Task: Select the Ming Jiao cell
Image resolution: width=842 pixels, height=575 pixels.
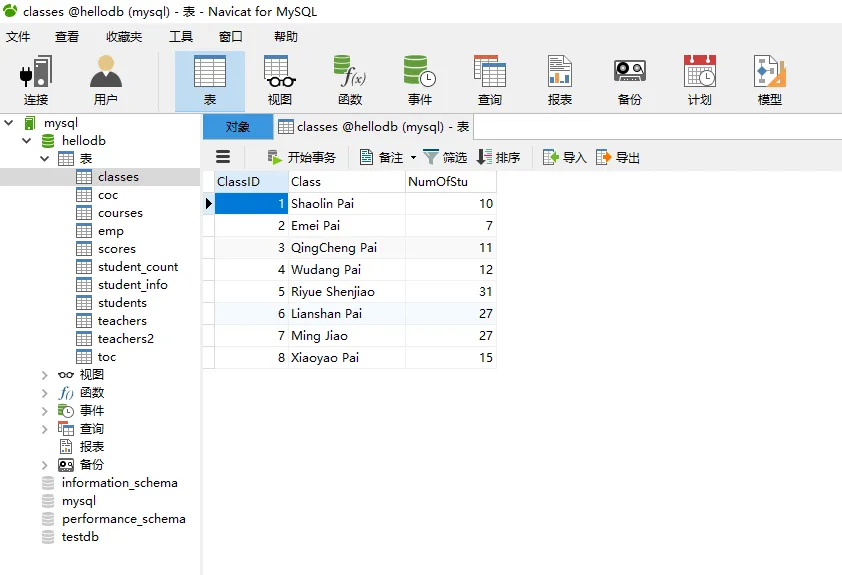Action: tap(347, 336)
